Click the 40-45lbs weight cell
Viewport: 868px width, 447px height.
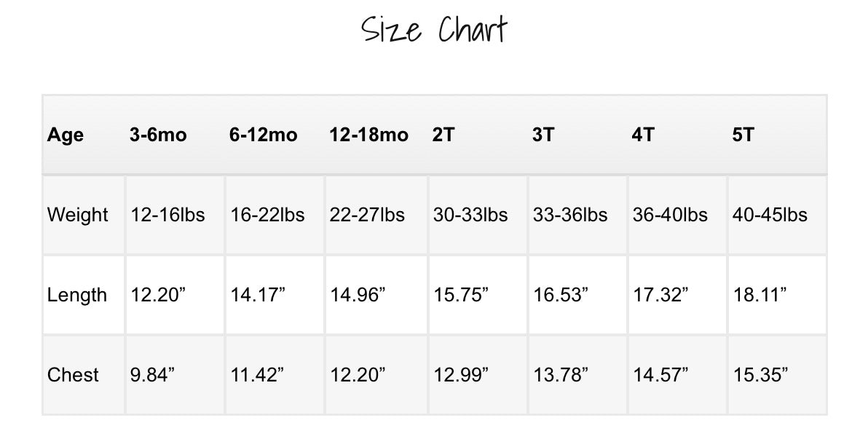click(x=770, y=215)
